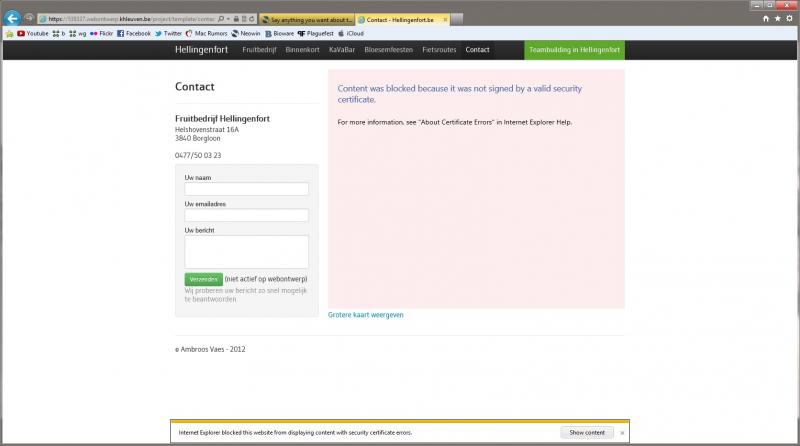Screen dimensions: 800x446
Task: Open the Facebook bookmark
Action: point(134,34)
